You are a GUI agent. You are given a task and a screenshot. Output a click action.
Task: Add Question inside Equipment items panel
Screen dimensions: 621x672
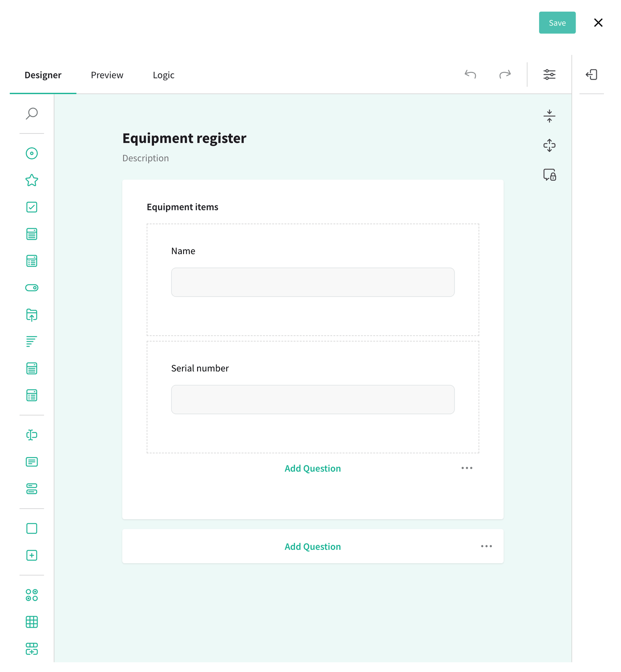click(312, 468)
